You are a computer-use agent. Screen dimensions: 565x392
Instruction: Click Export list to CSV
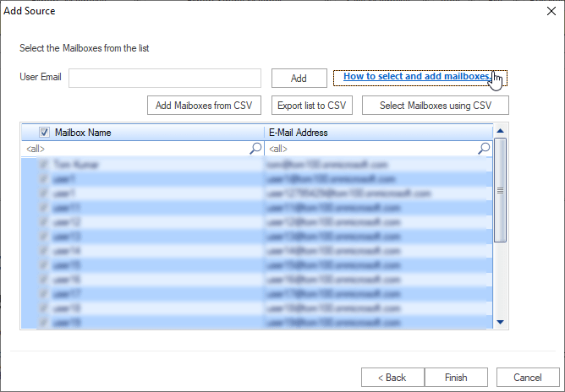[312, 106]
